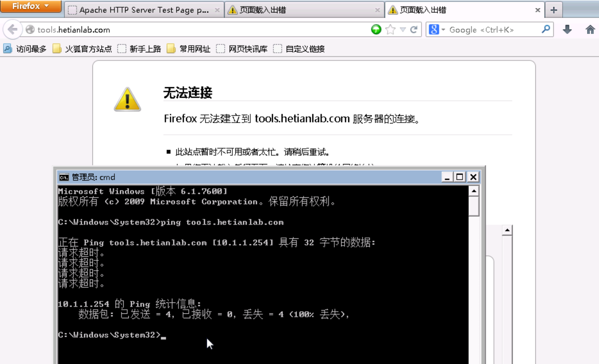Click the browser page scrollbar up arrow

(507, 230)
